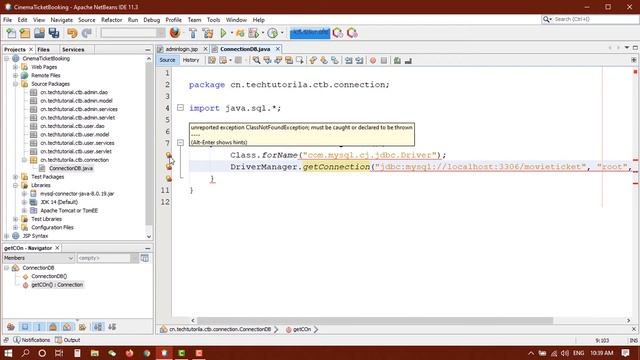Select the ConnectionDB() constructor in Navigator
640x360 pixels.
click(49, 276)
